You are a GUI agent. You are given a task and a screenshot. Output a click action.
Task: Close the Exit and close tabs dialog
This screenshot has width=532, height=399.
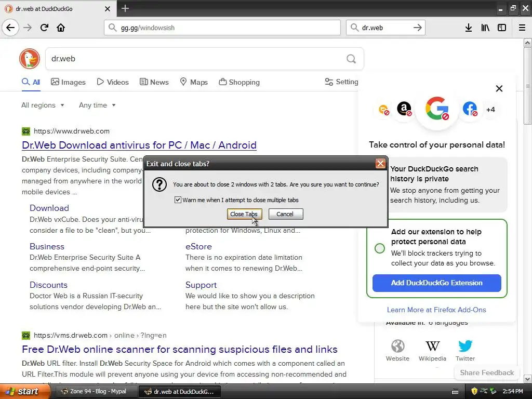380,164
